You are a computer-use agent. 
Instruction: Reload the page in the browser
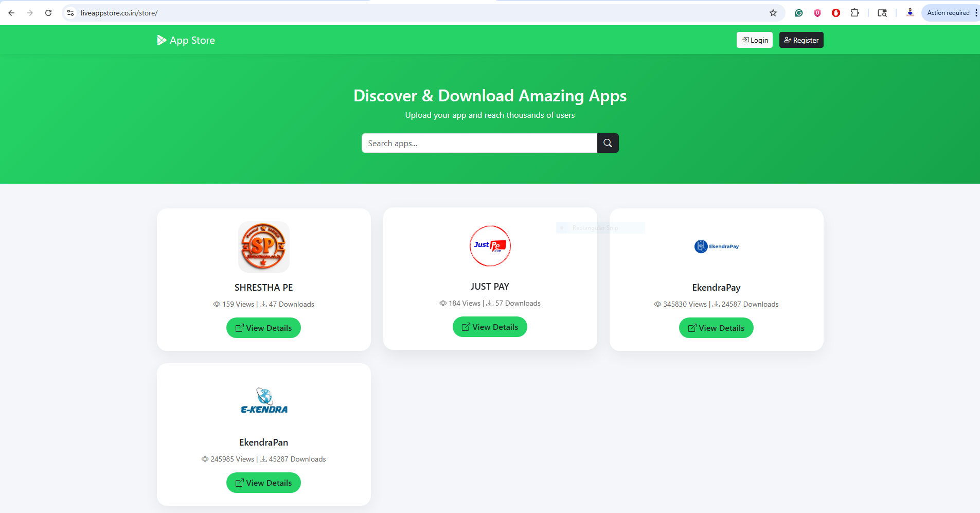[48, 13]
